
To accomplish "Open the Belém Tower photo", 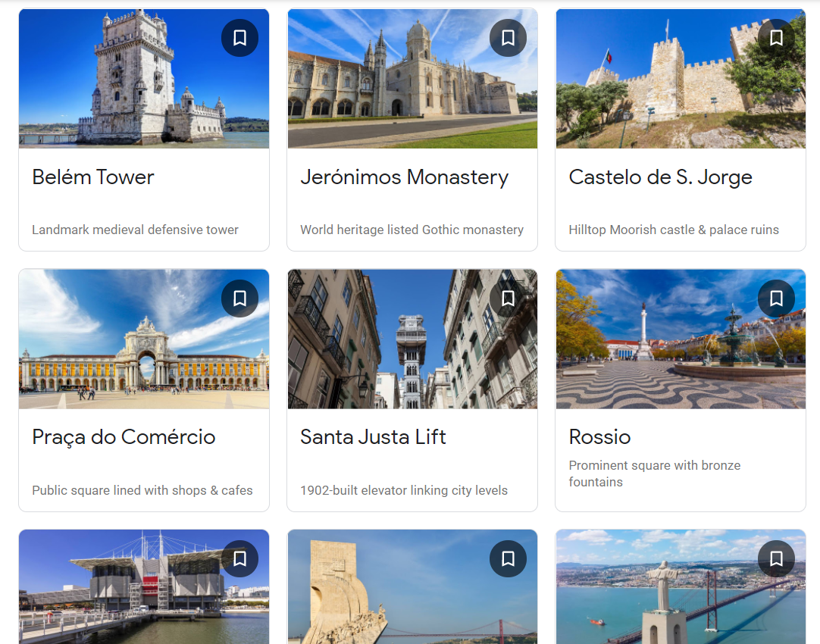I will click(144, 78).
